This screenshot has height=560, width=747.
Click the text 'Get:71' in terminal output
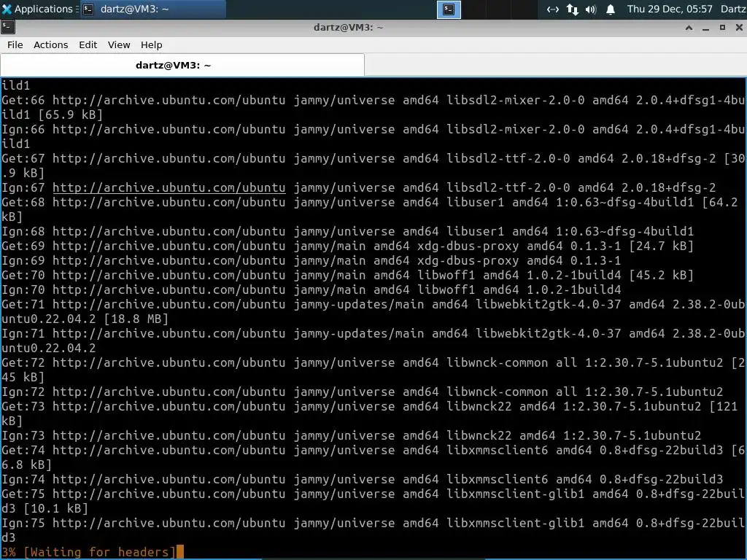coord(23,304)
